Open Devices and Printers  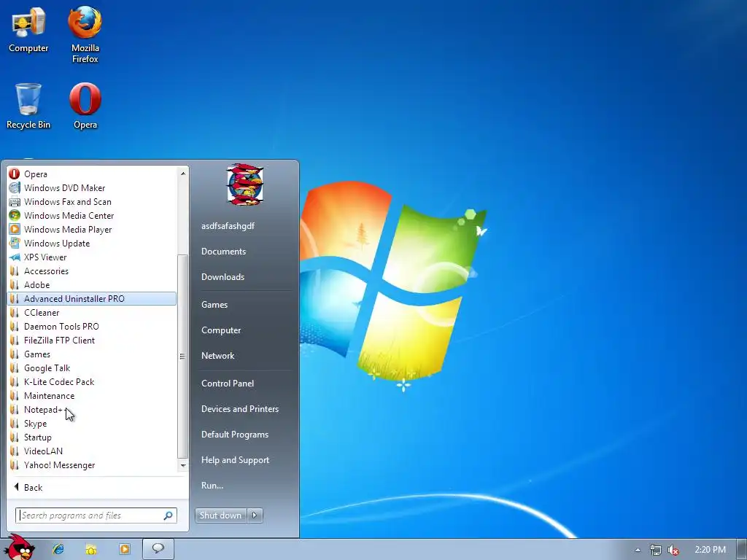coord(239,408)
